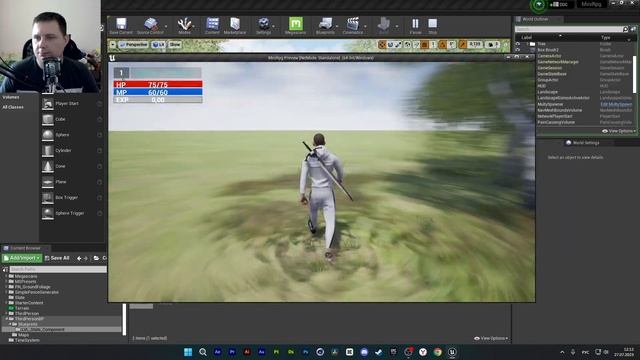
Task: Toggle the Lit view mode button
Action: (158, 44)
